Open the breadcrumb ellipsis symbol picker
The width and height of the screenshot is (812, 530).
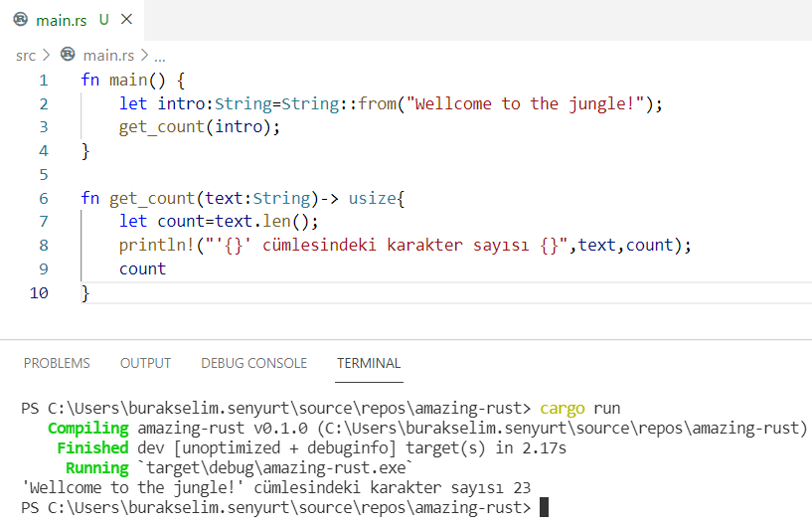coord(159,56)
